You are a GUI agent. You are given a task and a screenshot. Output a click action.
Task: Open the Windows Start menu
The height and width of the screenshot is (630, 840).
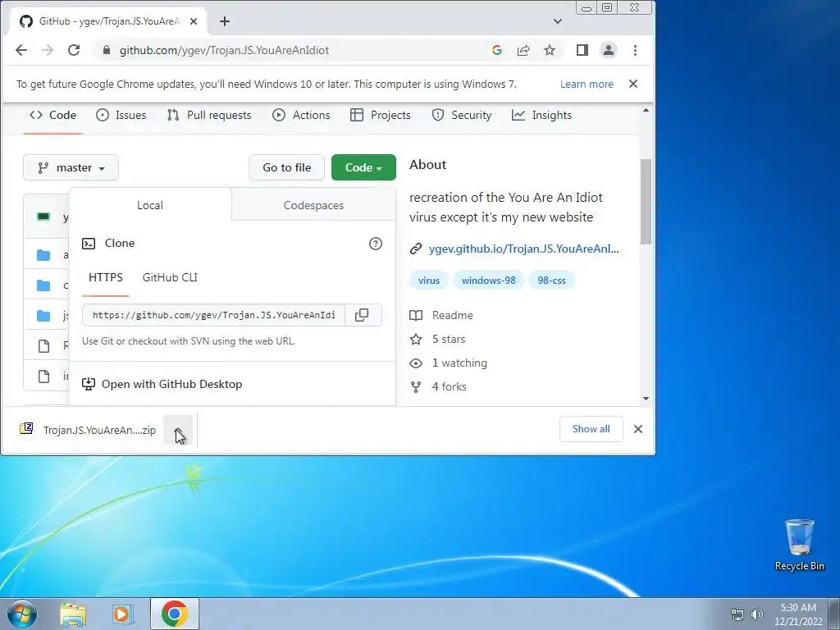(x=21, y=614)
